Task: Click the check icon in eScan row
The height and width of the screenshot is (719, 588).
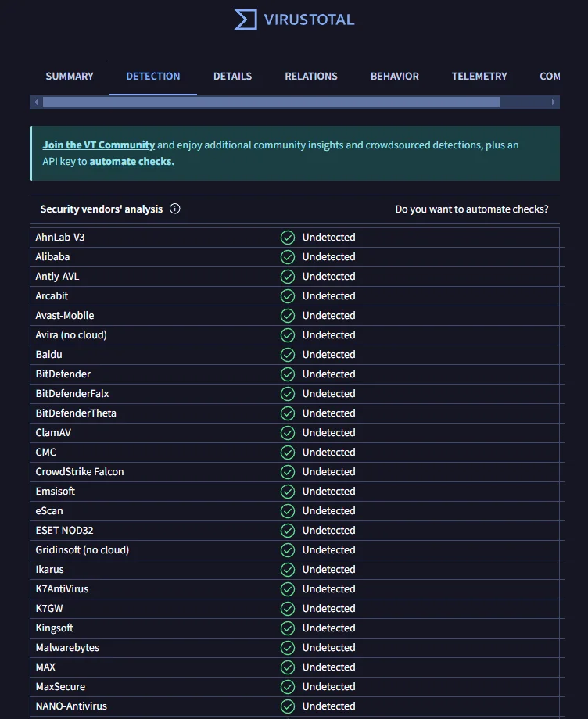Action: (x=288, y=511)
